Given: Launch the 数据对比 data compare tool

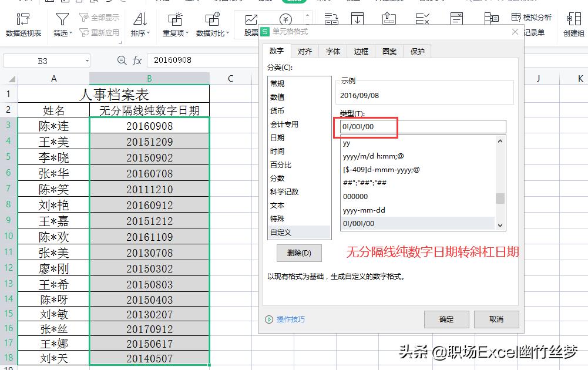Looking at the screenshot, I should click(212, 23).
